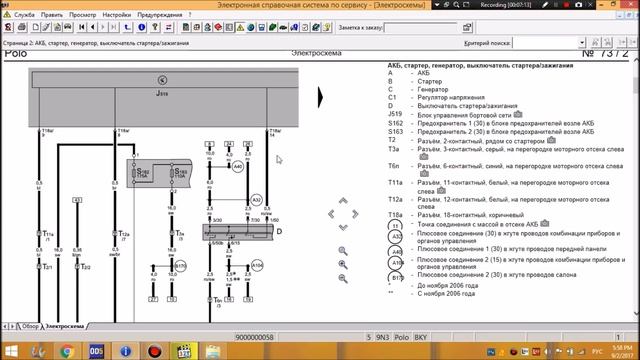Click the key icon in the toolbar
640x360 pixels.
coord(155,27)
